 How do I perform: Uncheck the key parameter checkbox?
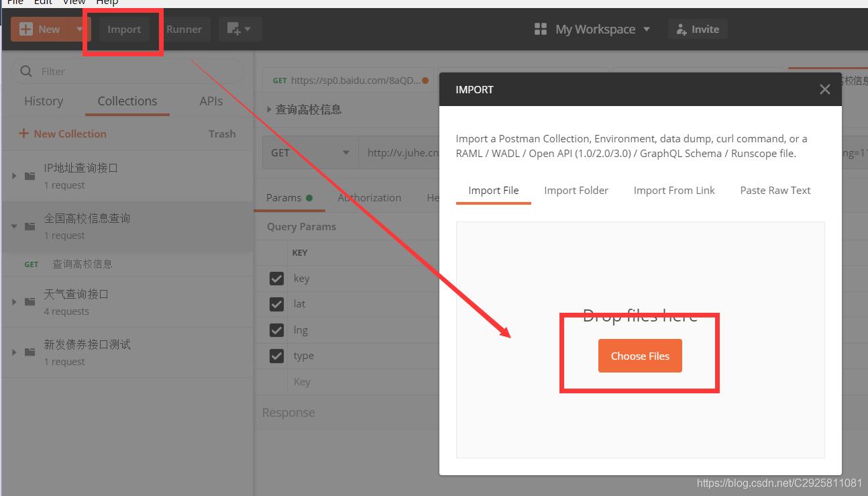[x=276, y=279]
